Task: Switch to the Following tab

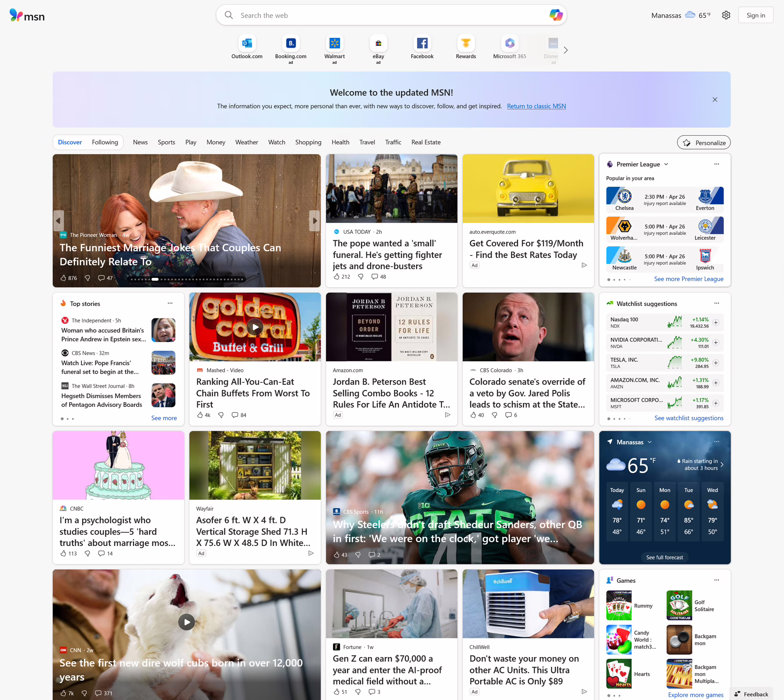Action: (105, 143)
